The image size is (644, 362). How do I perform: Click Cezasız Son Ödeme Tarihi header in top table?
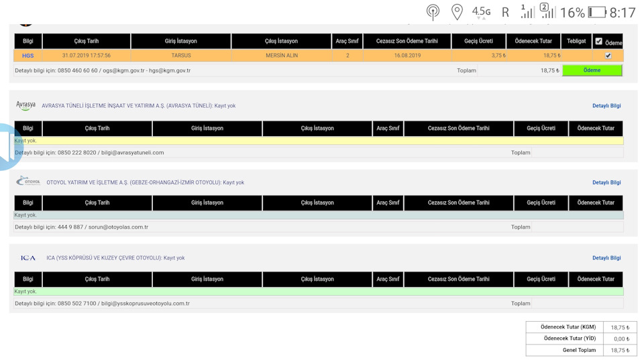407,41
